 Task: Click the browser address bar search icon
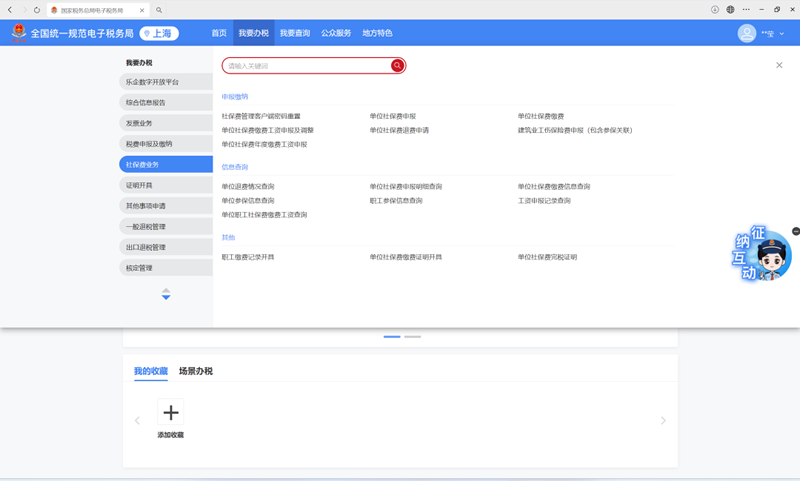pyautogui.click(x=159, y=10)
